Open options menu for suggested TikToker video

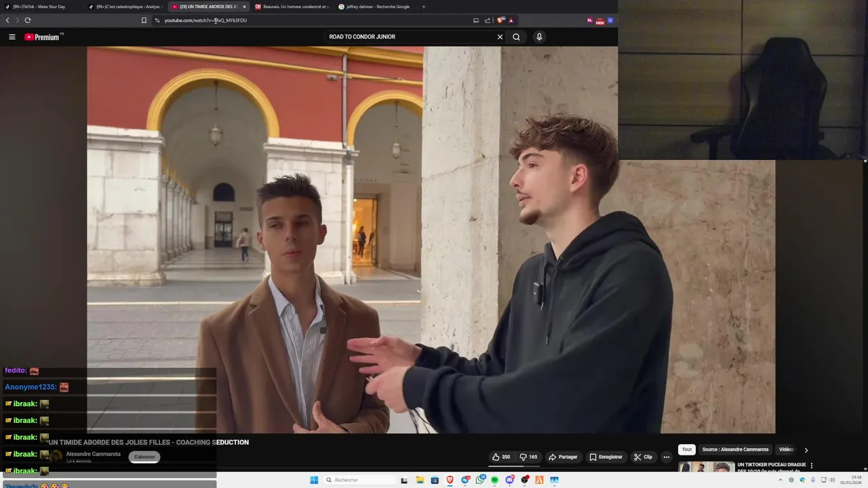pyautogui.click(x=811, y=466)
